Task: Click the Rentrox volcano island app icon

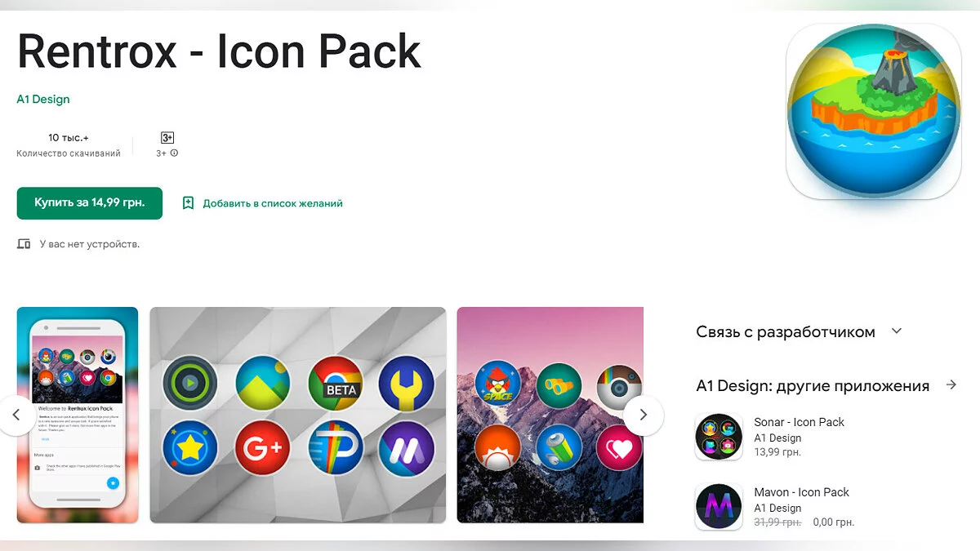Action: tap(873, 111)
